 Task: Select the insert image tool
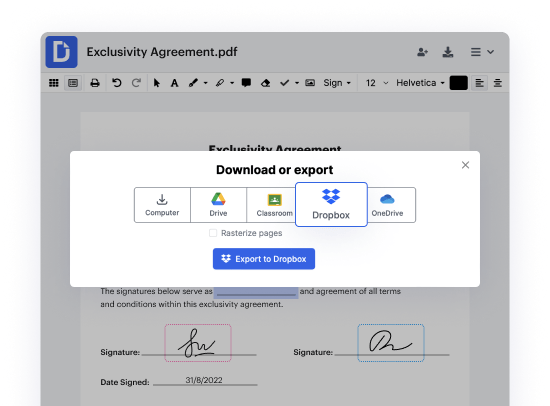[310, 83]
